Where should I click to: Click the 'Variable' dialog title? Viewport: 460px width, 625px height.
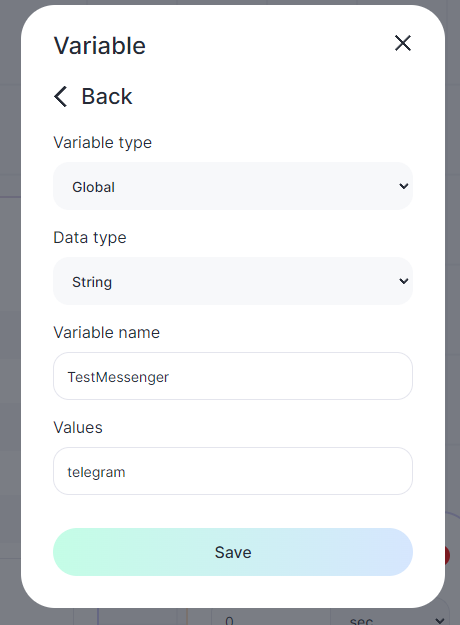click(100, 45)
